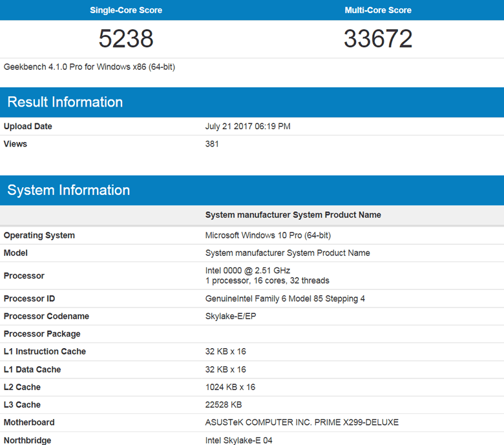Click the Single-Core Score value 5238

pos(126,39)
